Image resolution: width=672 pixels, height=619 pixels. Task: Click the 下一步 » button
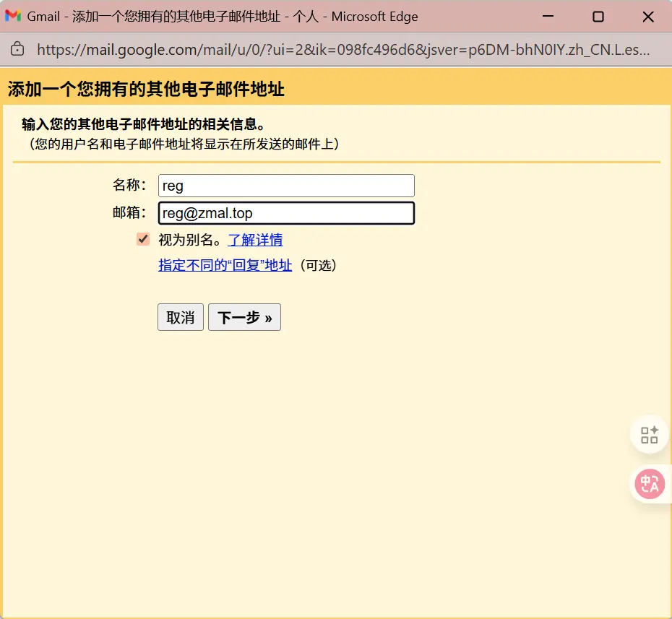click(x=244, y=318)
